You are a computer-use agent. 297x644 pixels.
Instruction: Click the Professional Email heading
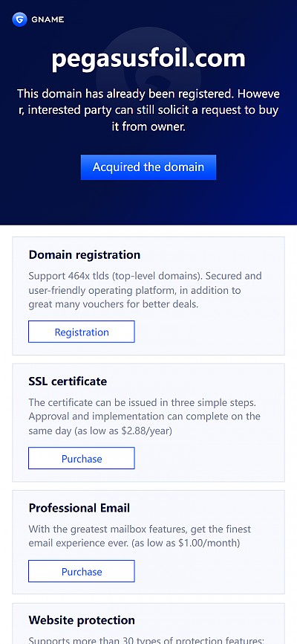pyautogui.click(x=79, y=508)
